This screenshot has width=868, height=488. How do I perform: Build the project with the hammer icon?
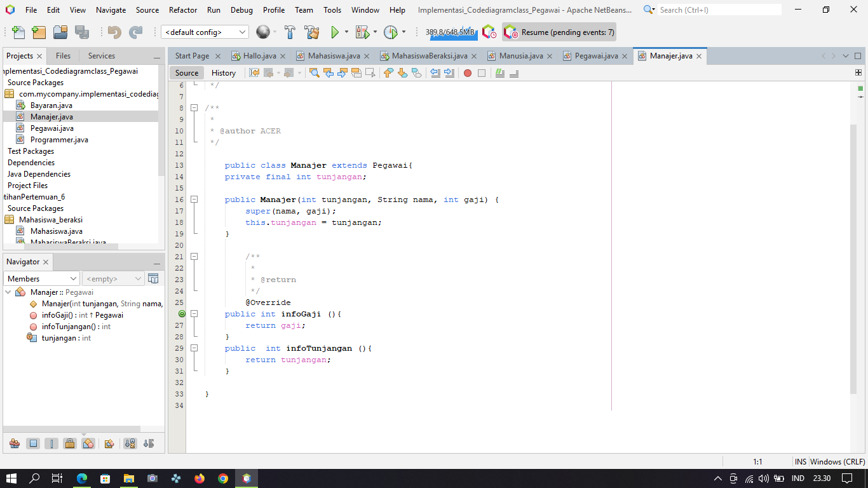288,32
